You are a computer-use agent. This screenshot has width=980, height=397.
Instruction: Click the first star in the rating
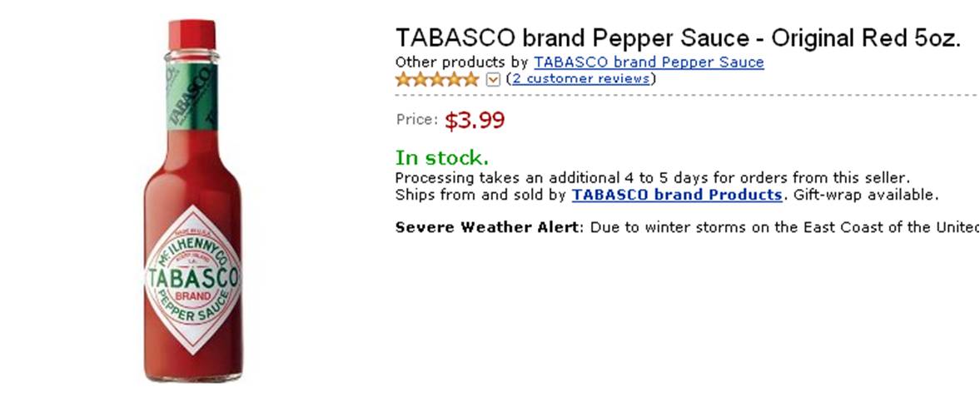(x=404, y=79)
